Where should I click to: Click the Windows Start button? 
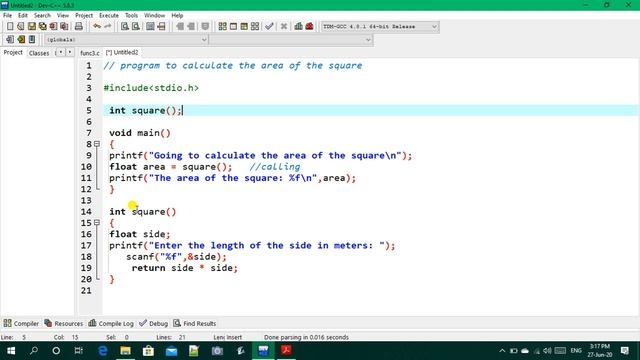point(11,351)
